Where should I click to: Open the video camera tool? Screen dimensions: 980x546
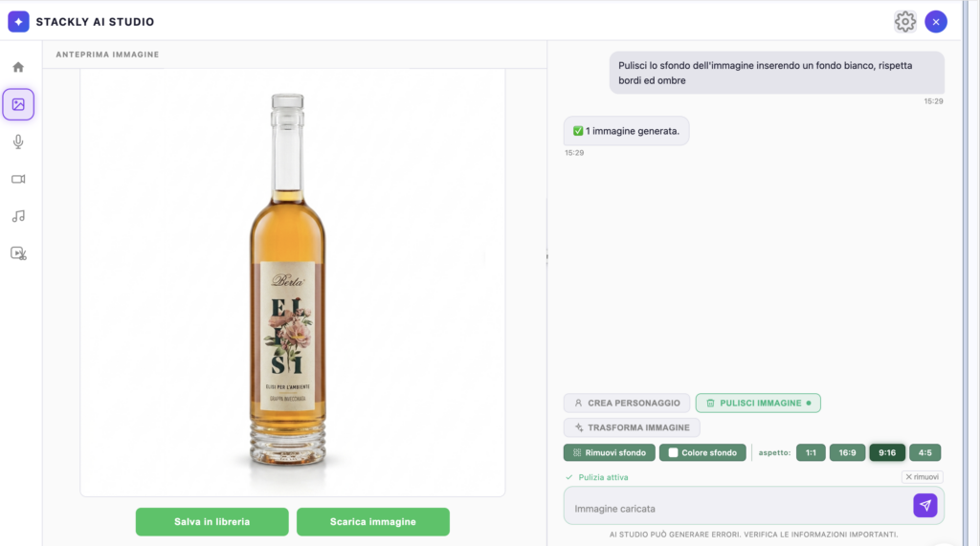point(18,180)
